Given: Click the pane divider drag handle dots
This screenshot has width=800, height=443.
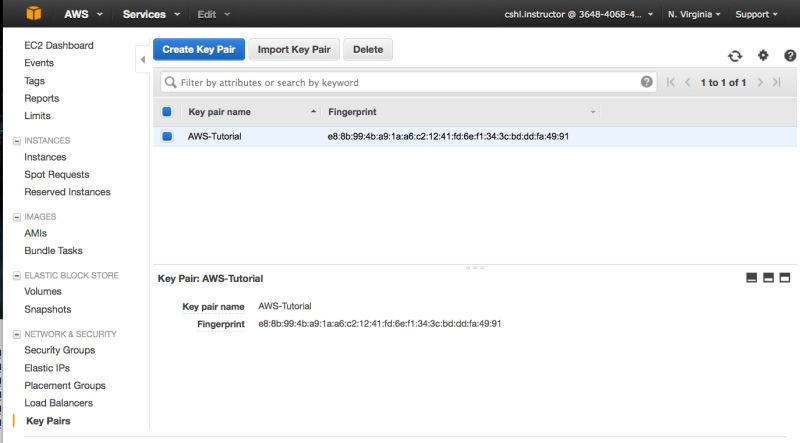Looking at the screenshot, I should pyautogui.click(x=475, y=267).
